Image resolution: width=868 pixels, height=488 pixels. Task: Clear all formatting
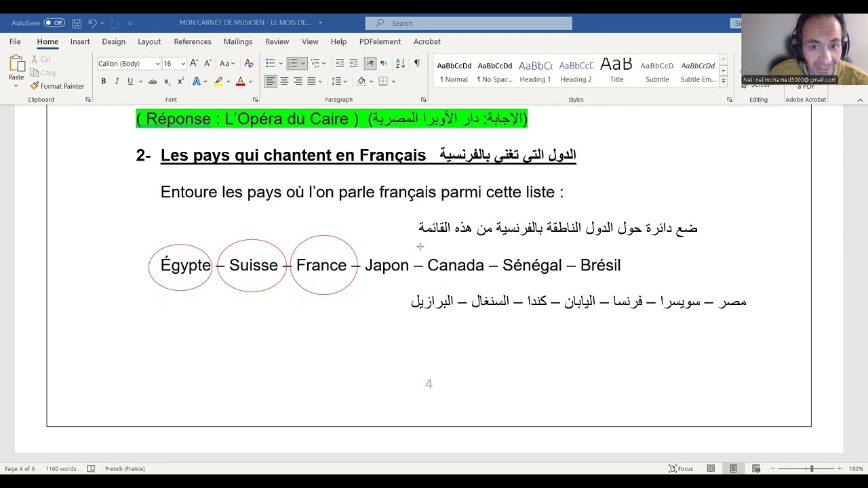(249, 63)
